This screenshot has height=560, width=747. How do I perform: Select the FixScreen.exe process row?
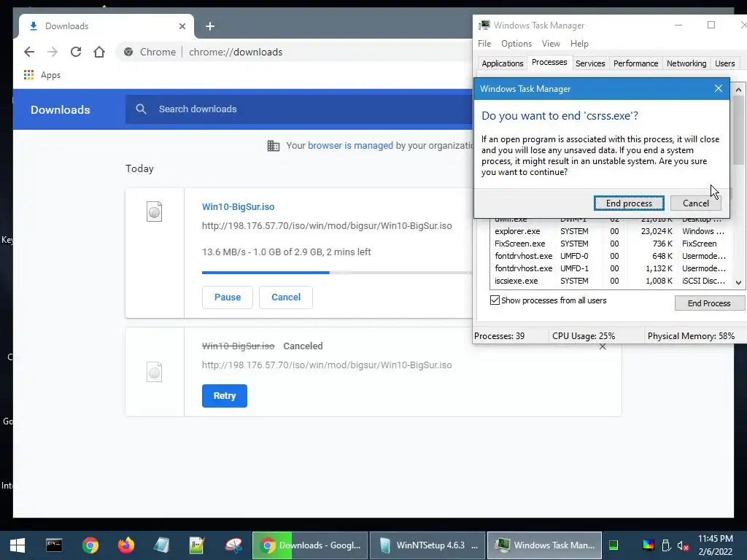610,244
